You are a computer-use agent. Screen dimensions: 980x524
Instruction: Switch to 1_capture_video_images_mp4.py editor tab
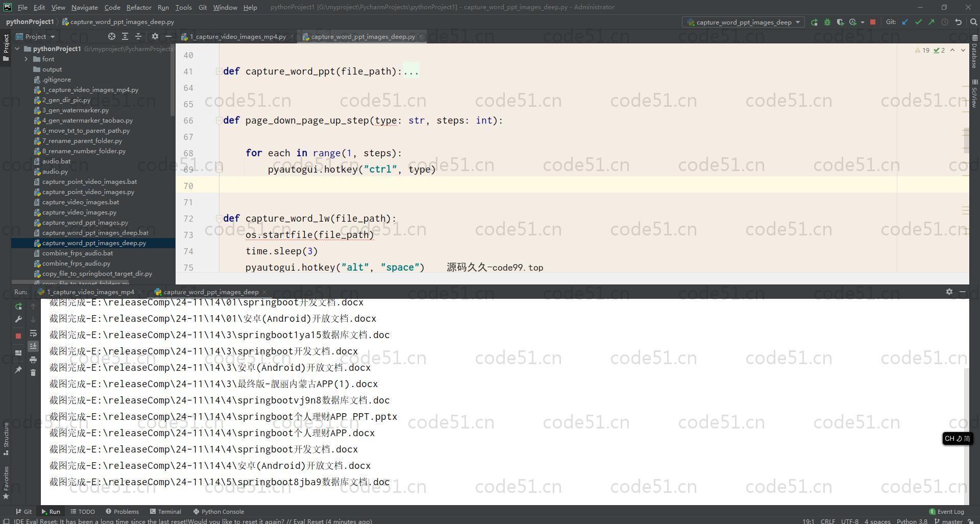[x=237, y=36]
